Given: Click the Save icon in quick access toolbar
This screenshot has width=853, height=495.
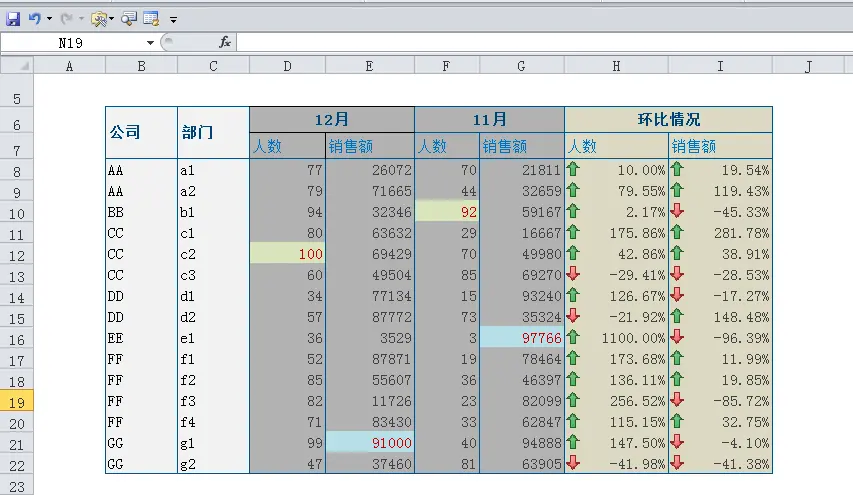Looking at the screenshot, I should coord(13,18).
